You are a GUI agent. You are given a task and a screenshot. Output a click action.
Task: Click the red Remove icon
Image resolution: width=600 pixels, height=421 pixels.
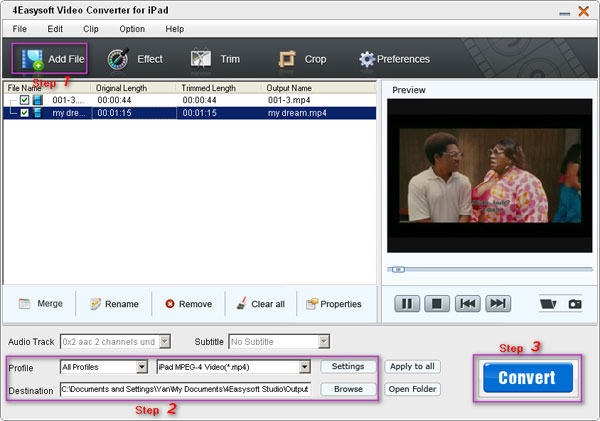170,304
